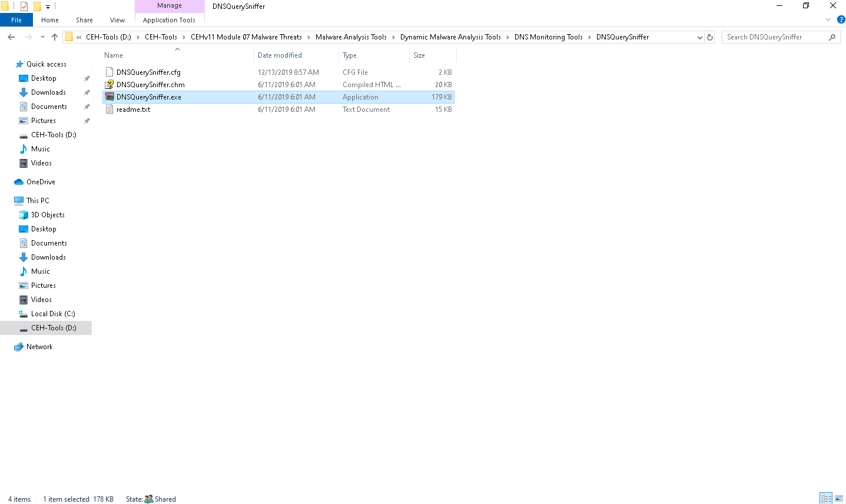Switch to details view layout icon
The image size is (846, 504).
pyautogui.click(x=826, y=499)
